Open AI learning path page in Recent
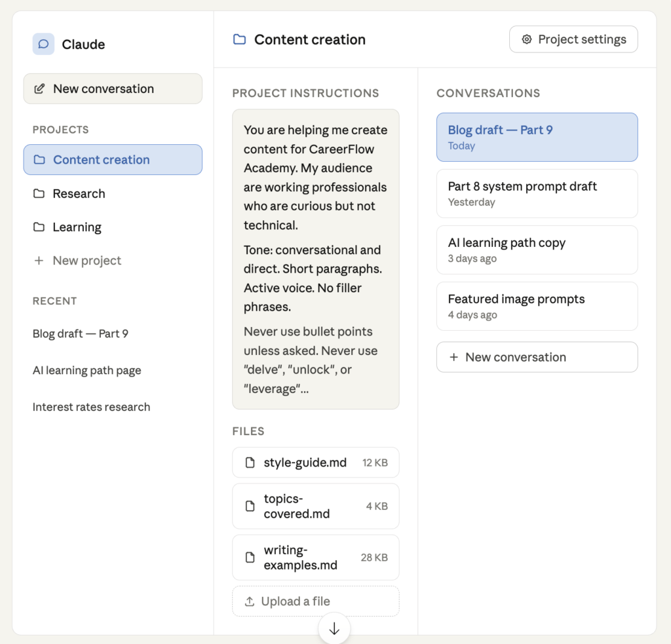Image resolution: width=671 pixels, height=644 pixels. click(87, 370)
